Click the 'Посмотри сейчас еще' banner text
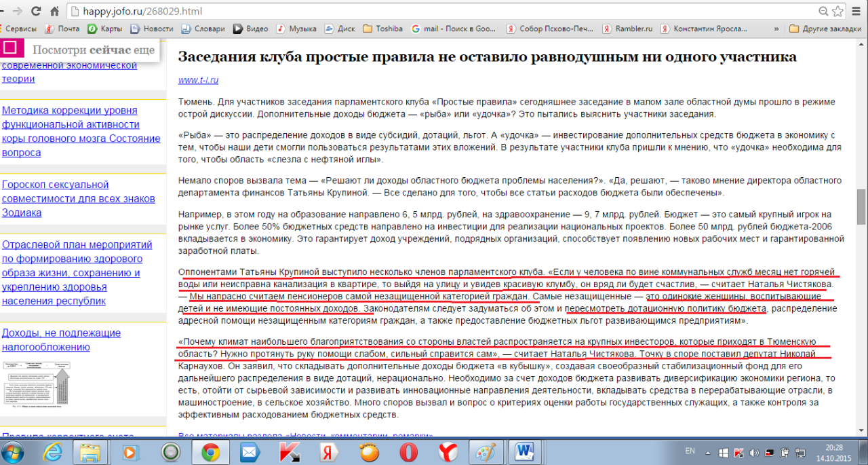The image size is (868, 465). pyautogui.click(x=94, y=50)
